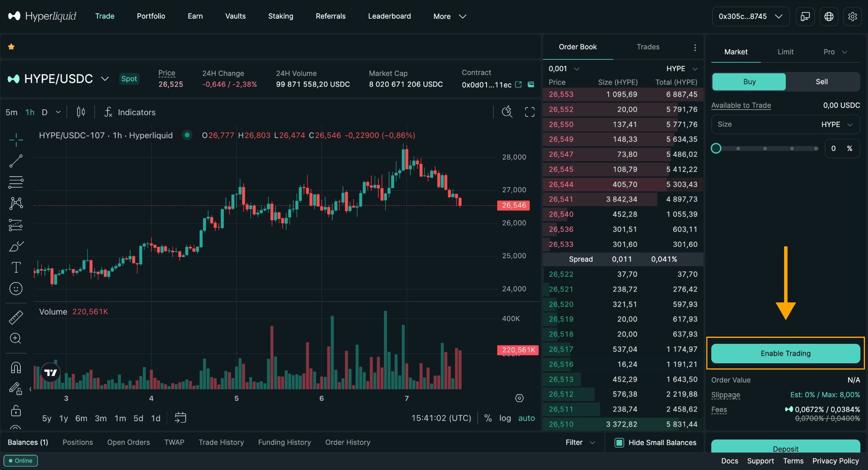The height and width of the screenshot is (470, 868).
Task: Open the Indicators function icon
Action: pos(108,112)
